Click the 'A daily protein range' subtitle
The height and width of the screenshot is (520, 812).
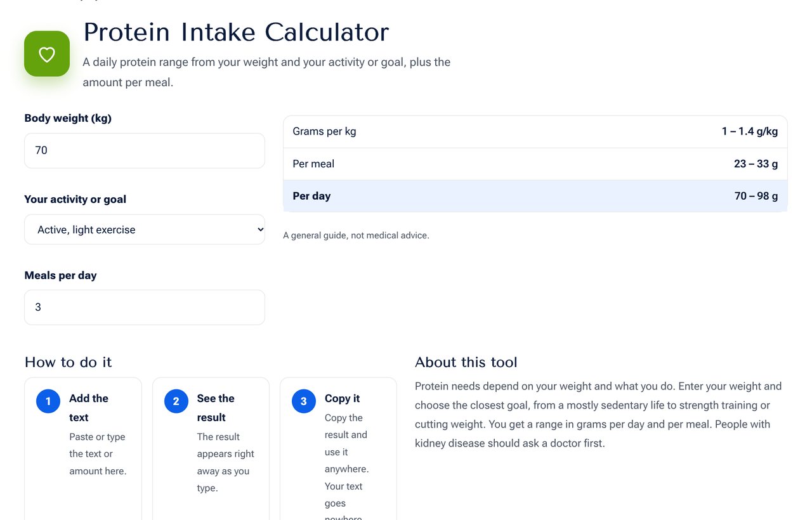[x=266, y=72]
